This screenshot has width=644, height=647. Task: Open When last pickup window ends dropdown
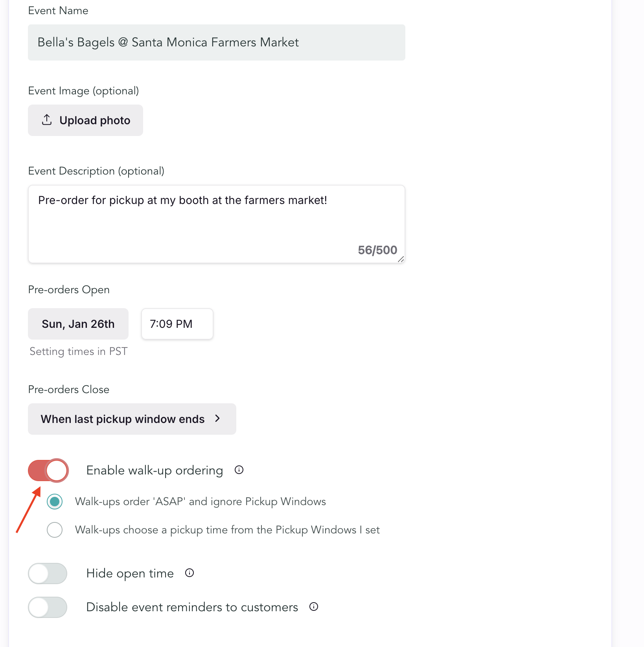pos(123,419)
